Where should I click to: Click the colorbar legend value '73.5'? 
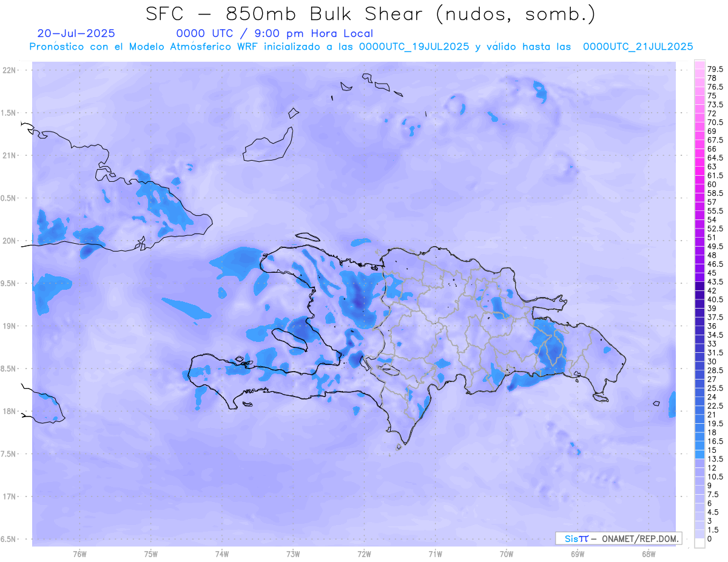[x=716, y=105]
